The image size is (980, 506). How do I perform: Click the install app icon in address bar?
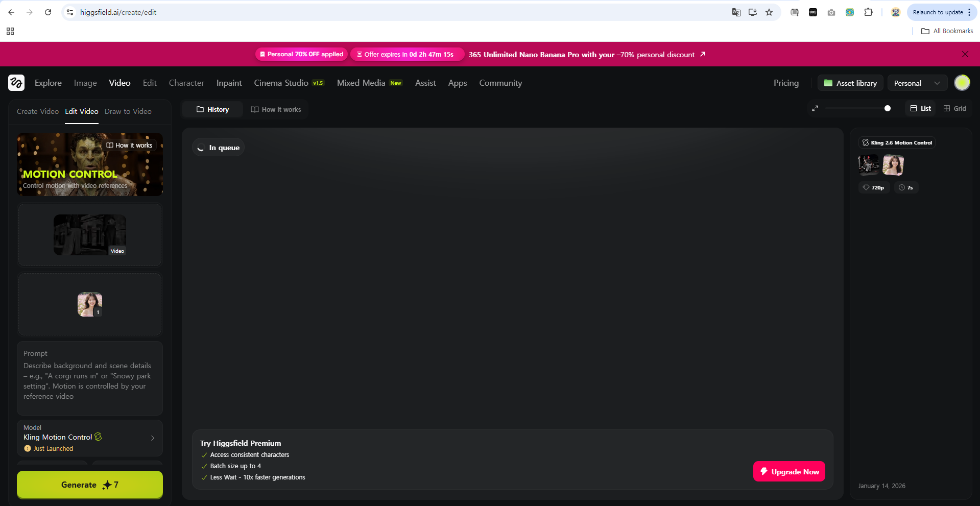tap(753, 12)
